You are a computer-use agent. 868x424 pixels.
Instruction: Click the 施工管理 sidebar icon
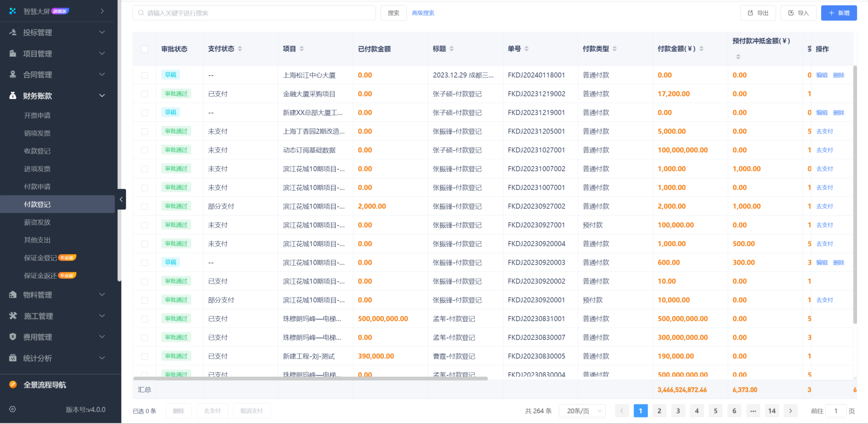pos(12,316)
